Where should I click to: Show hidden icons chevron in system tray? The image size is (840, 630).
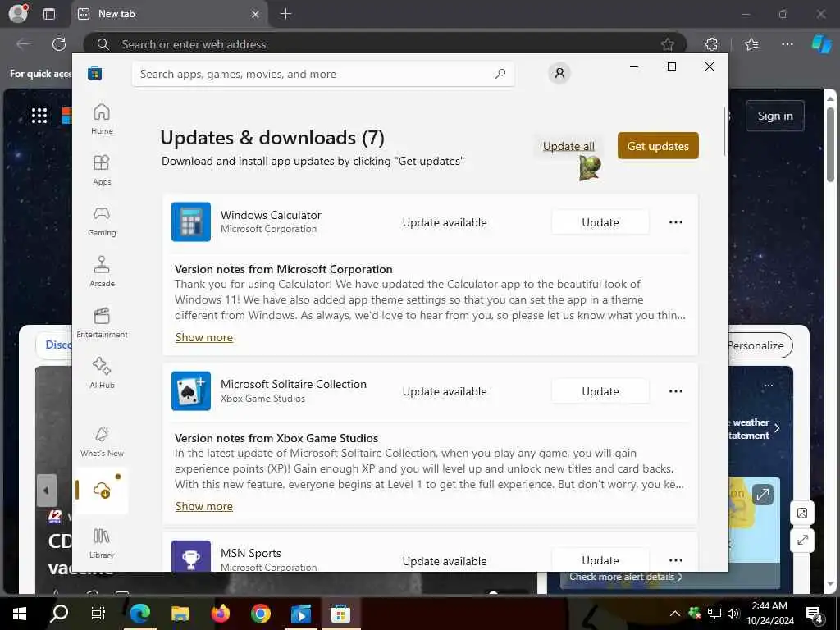674,614
